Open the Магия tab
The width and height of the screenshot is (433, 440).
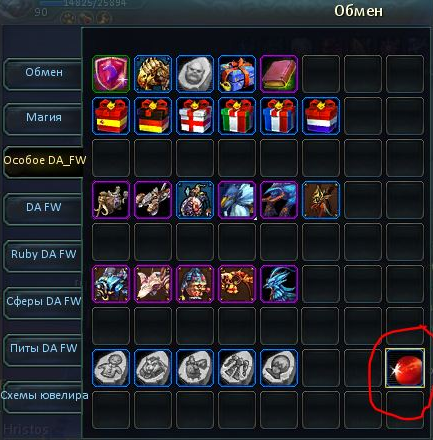click(43, 118)
